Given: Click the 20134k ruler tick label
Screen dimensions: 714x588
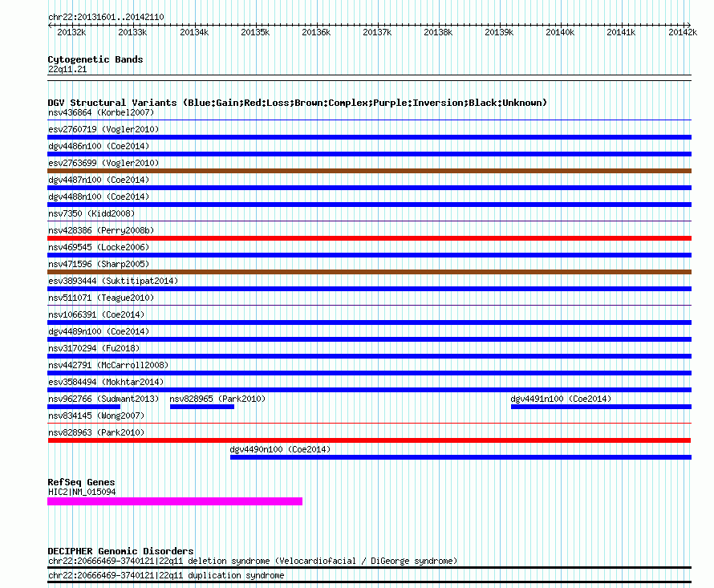Looking at the screenshot, I should (194, 32).
